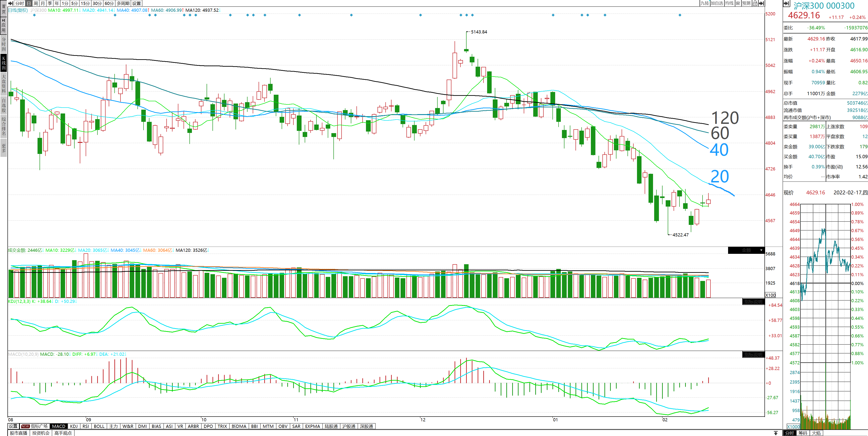Expand the 金额 volume dropdown
The image size is (868, 436).
761,250
